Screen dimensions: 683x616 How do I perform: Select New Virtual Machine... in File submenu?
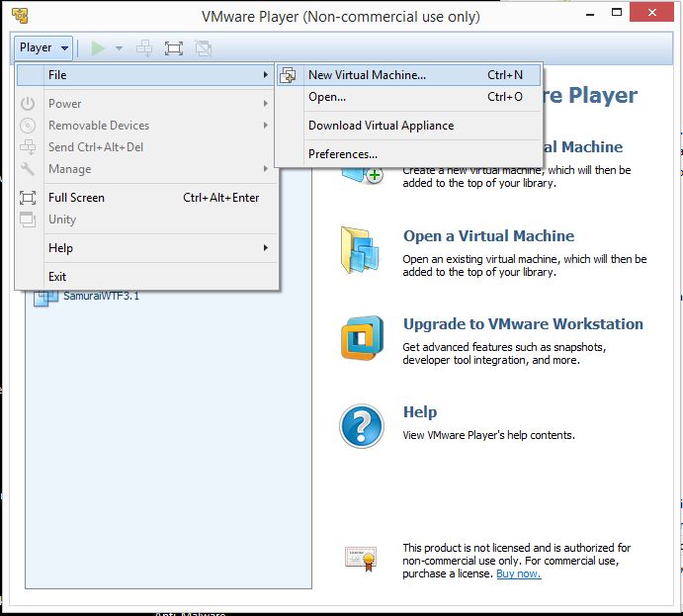click(408, 75)
